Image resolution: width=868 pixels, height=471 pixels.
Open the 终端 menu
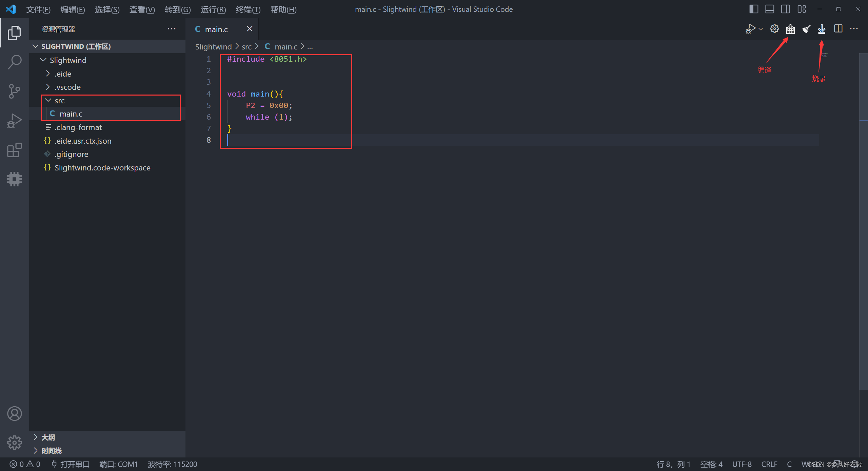click(248, 9)
